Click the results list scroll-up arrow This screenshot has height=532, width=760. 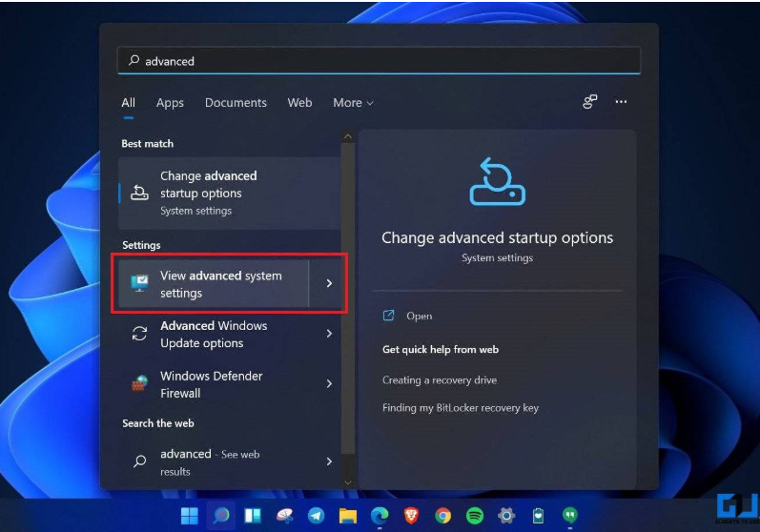pos(347,137)
